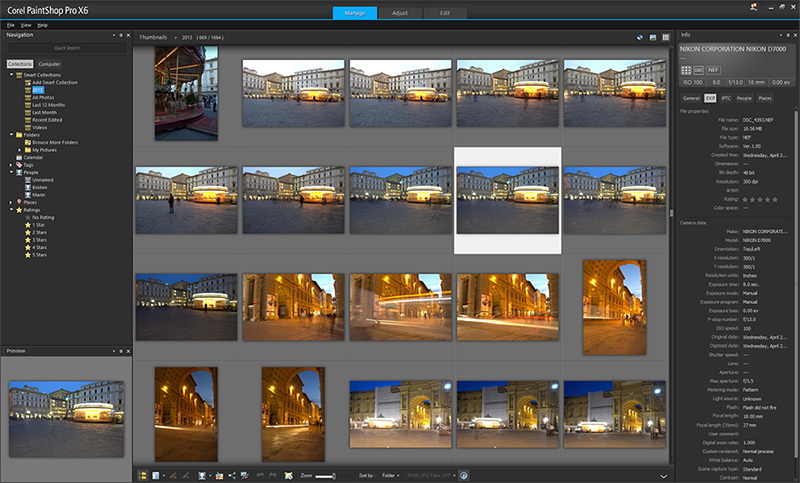Switch to Map mode using globe icon
The image size is (800, 483).
(x=640, y=36)
